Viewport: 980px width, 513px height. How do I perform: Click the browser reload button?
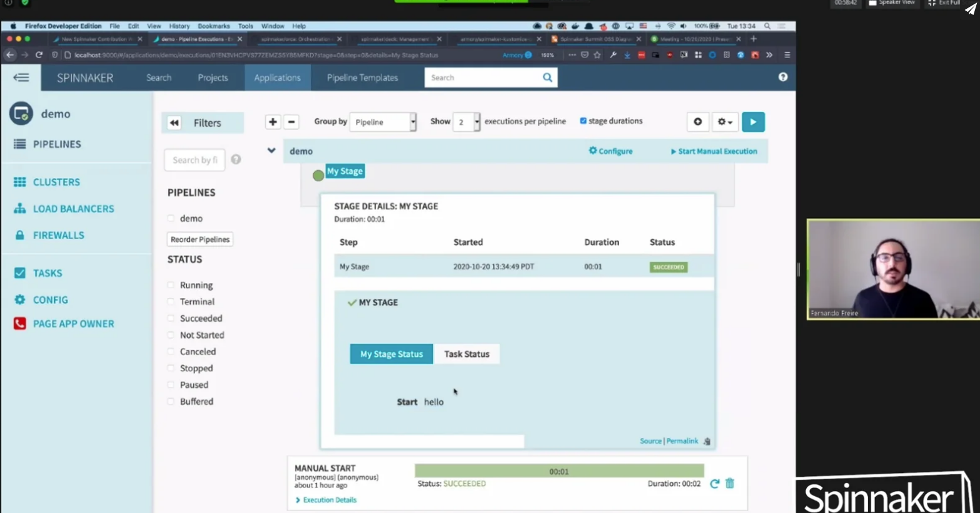pyautogui.click(x=39, y=55)
